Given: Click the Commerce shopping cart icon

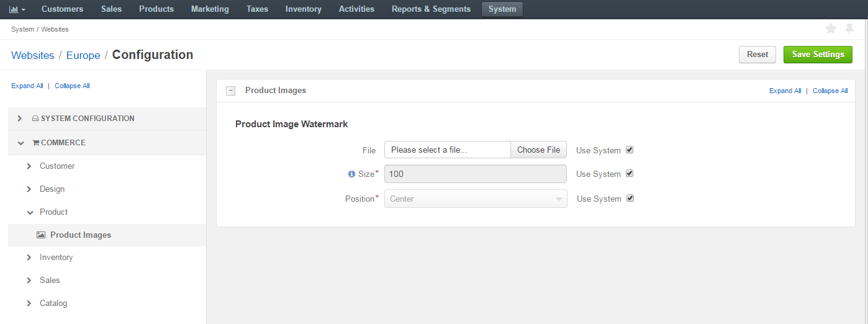Looking at the screenshot, I should click(x=36, y=143).
